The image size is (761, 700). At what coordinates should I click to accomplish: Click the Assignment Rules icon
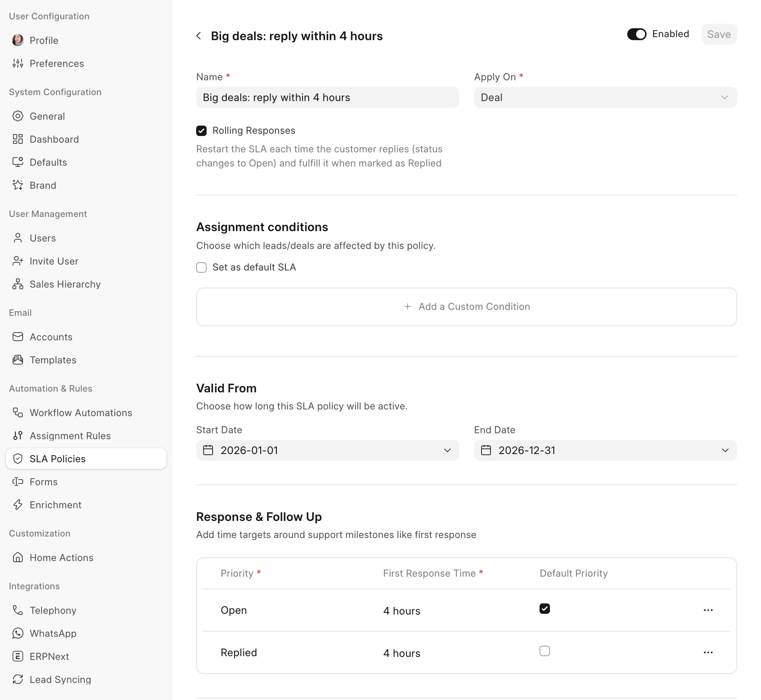(x=18, y=435)
